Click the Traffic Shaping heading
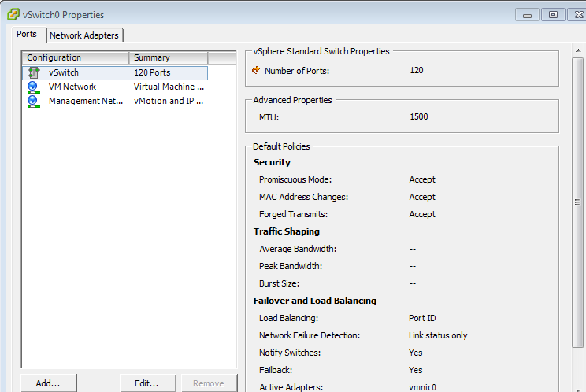This screenshot has height=392, width=586. pyautogui.click(x=287, y=231)
